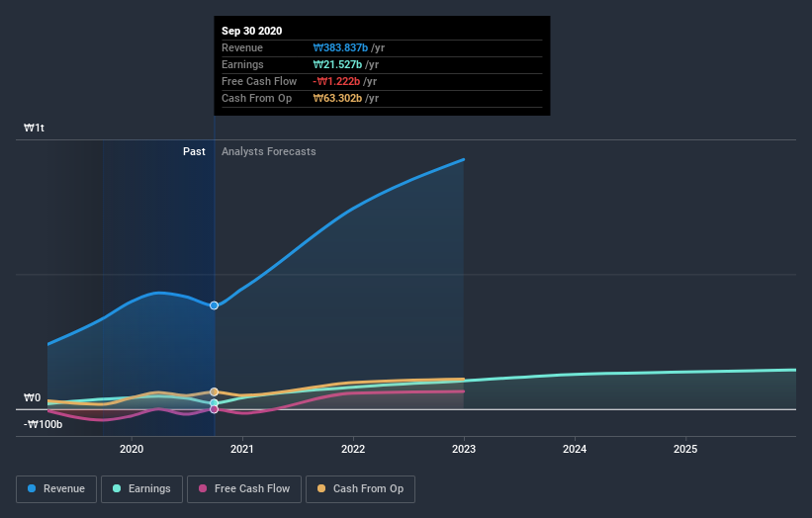Click the 2021 x-axis label
This screenshot has width=812, height=518.
click(x=242, y=449)
